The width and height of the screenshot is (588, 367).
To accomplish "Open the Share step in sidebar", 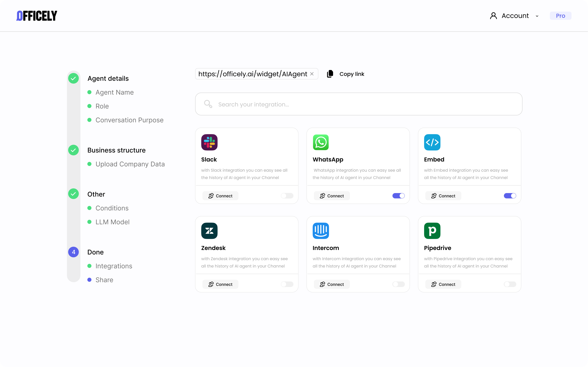I will pyautogui.click(x=104, y=280).
